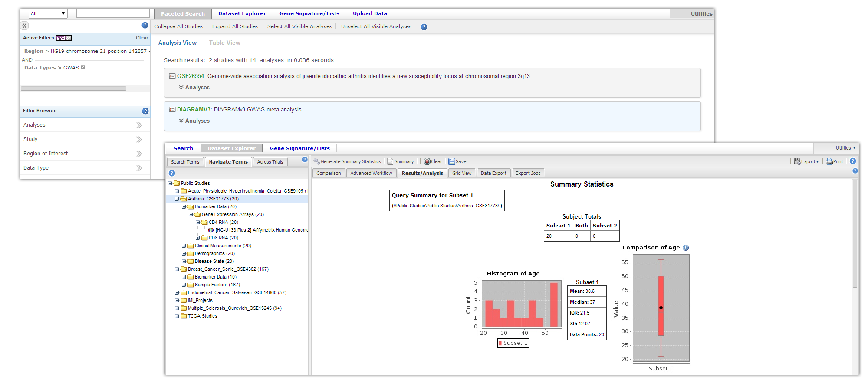Switch to the Search Terms tab
Screen dimensions: 868x390
[185, 162]
